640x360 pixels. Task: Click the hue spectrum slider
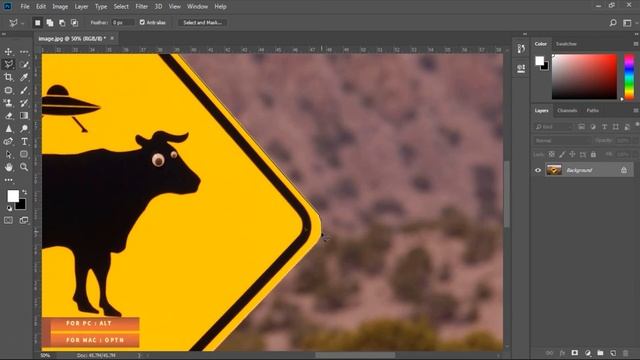pos(629,77)
